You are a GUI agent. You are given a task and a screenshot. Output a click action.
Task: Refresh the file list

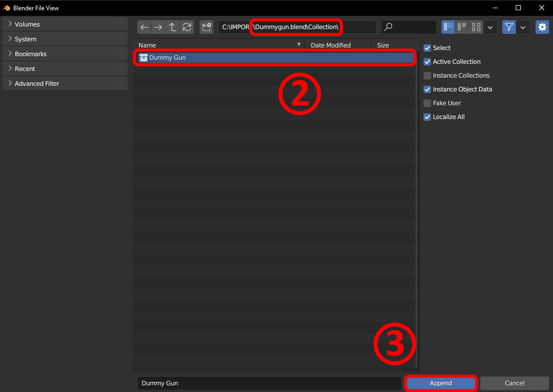coord(187,27)
